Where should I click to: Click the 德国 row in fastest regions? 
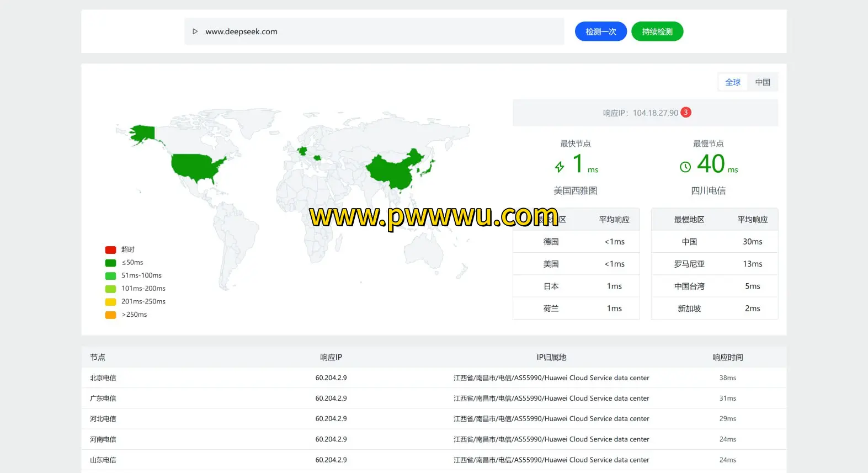tap(576, 242)
